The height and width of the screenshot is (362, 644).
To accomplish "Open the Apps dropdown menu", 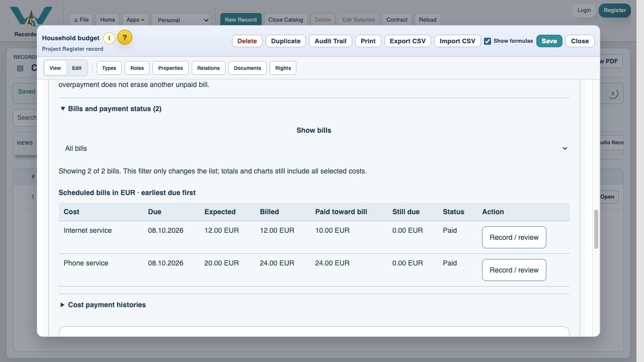I will tap(135, 20).
